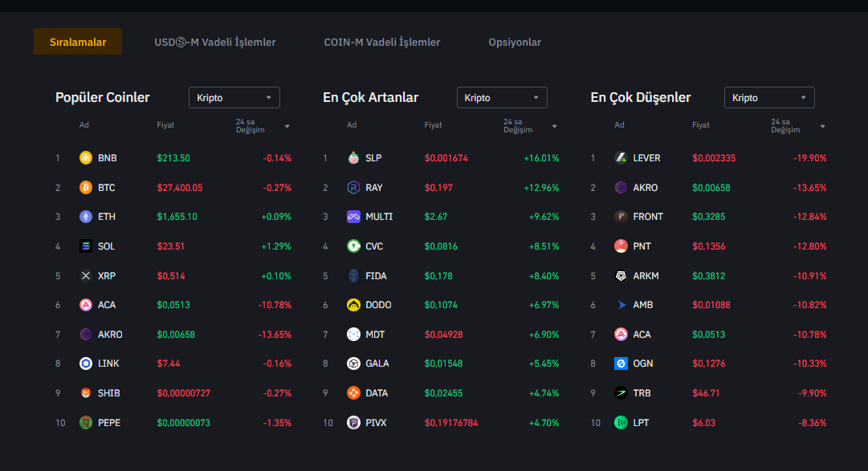Screen dimensions: 868x471
Task: Switch to the Opsiyonlar tab
Action: click(x=515, y=42)
